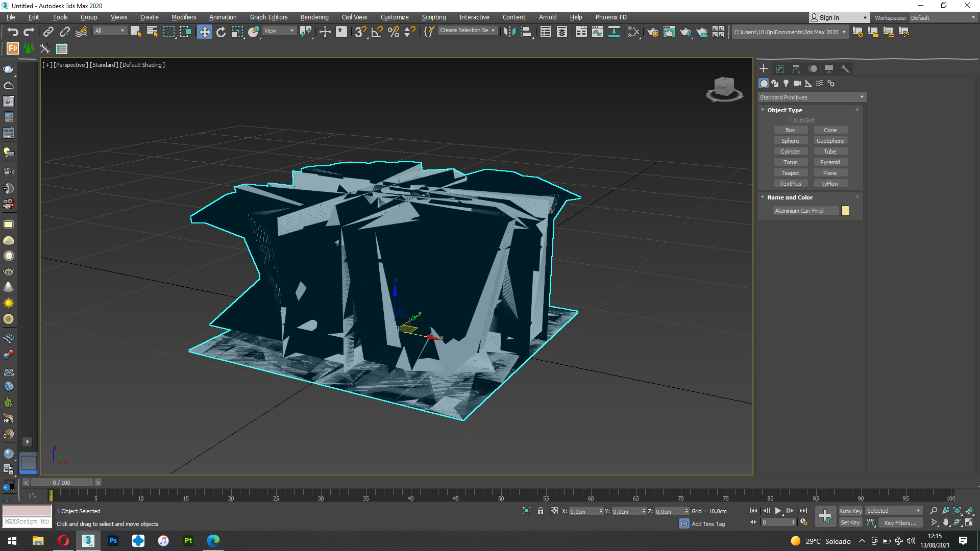Open the Rendering menu

pyautogui.click(x=314, y=17)
